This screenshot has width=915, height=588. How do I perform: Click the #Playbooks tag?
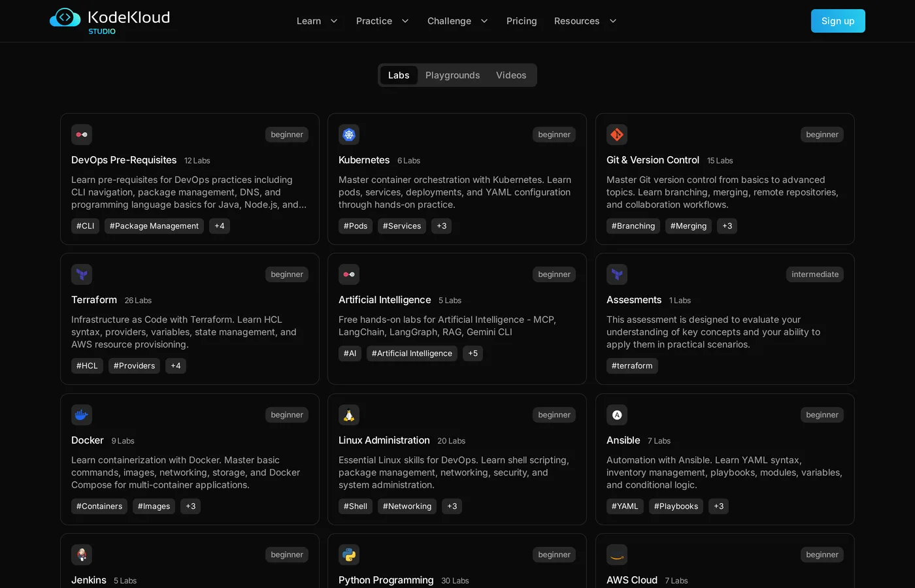click(676, 506)
